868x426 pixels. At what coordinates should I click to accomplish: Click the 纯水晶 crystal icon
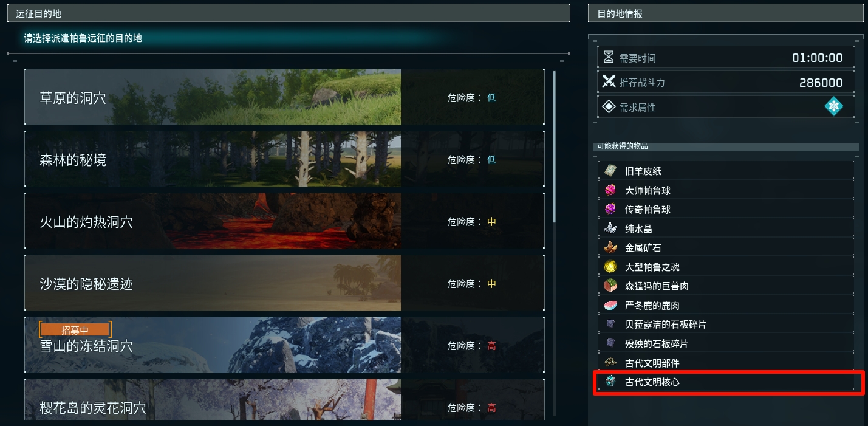pos(610,228)
